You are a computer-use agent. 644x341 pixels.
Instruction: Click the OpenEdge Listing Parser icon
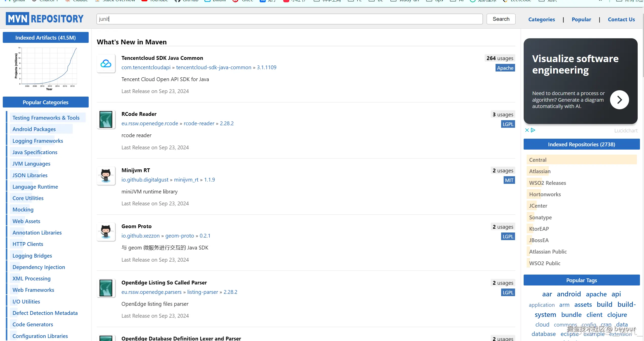106,288
